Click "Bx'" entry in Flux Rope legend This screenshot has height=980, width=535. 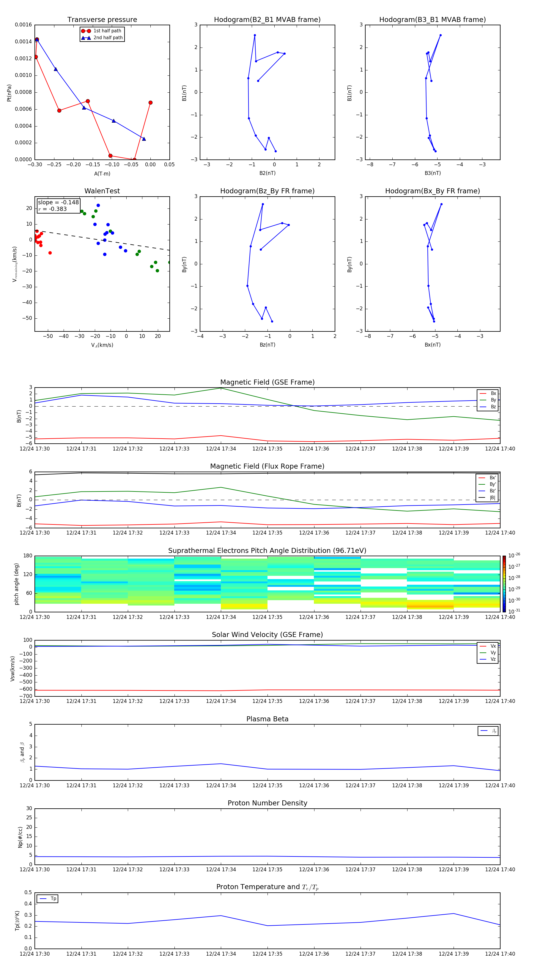487,478
